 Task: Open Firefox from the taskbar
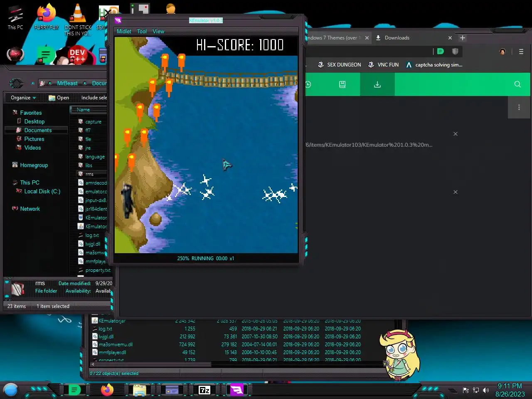(107, 390)
